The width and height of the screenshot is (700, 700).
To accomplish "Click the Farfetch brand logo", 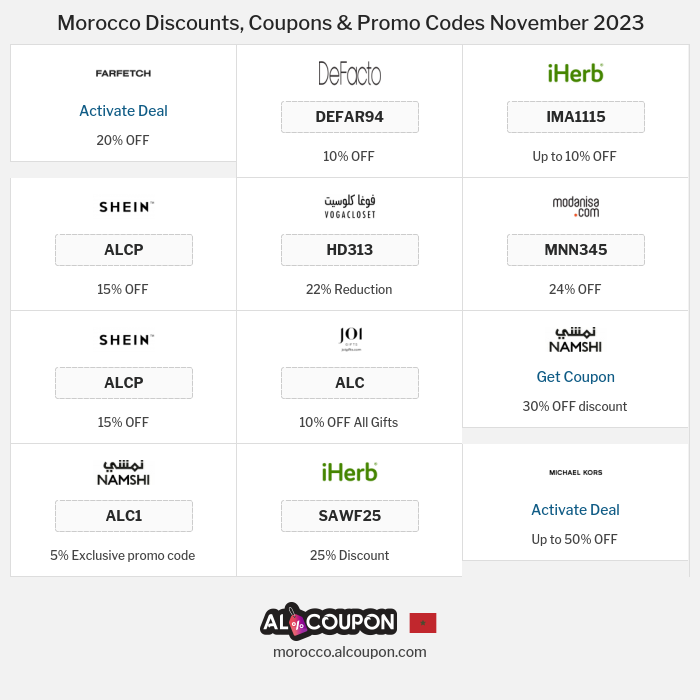I will 123,73.
